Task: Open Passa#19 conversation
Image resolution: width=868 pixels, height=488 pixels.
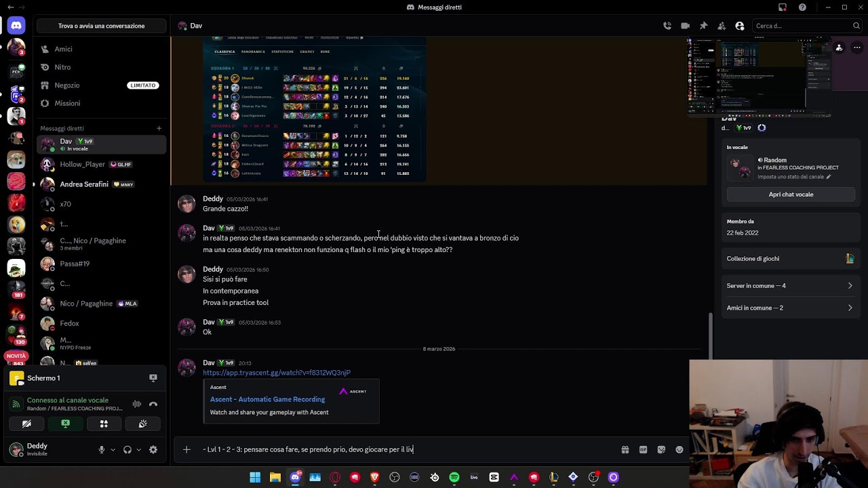Action: click(101, 264)
